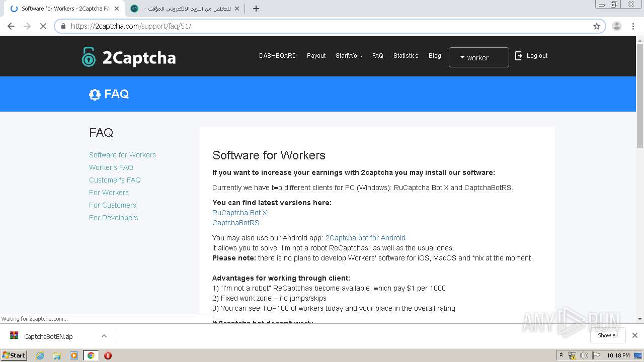Open Payout menu item

click(316, 56)
